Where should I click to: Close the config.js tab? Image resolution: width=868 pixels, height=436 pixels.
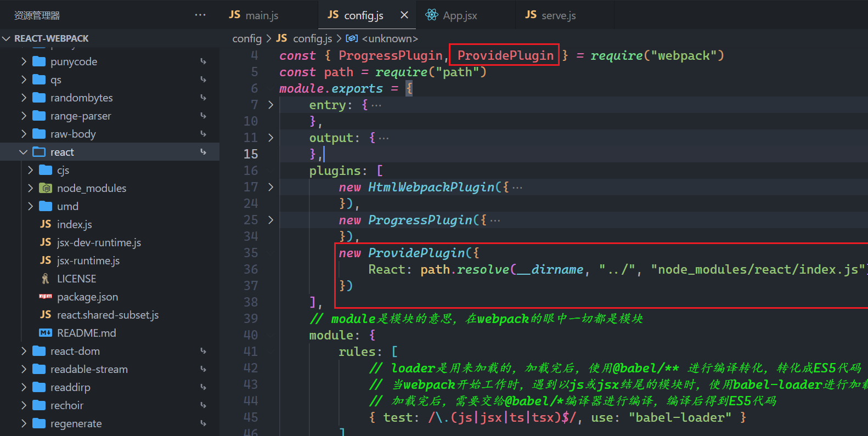click(404, 15)
